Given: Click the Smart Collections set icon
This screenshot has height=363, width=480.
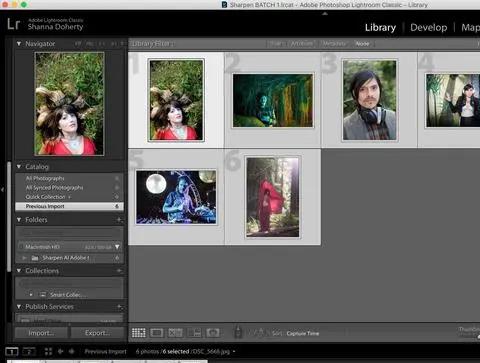Looking at the screenshot, I should coord(43,295).
